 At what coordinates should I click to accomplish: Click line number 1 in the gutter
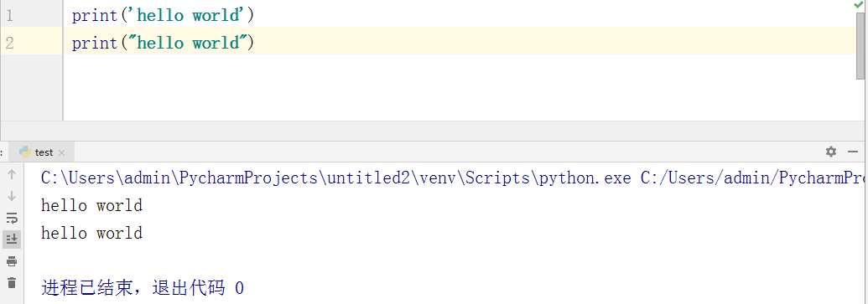[x=9, y=16]
